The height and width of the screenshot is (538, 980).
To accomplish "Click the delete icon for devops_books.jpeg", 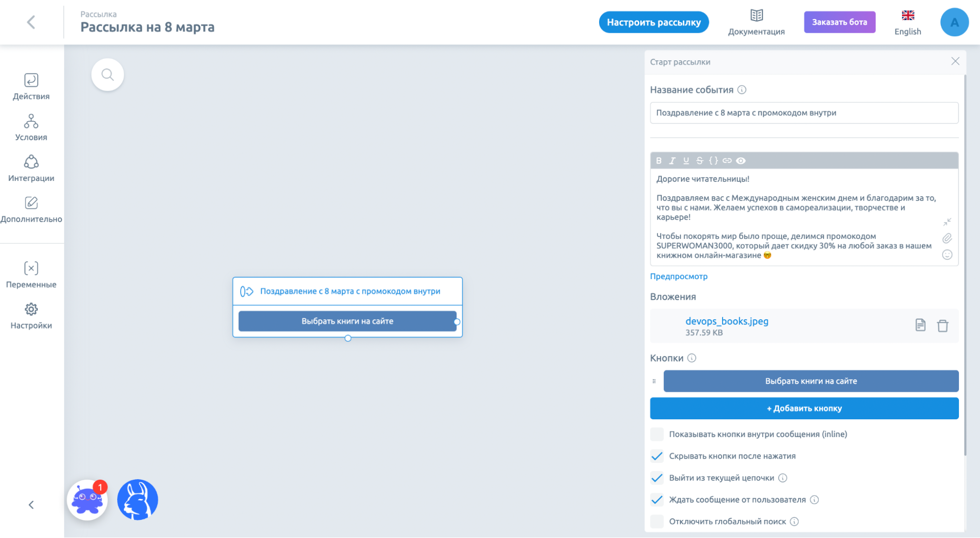I will point(943,325).
